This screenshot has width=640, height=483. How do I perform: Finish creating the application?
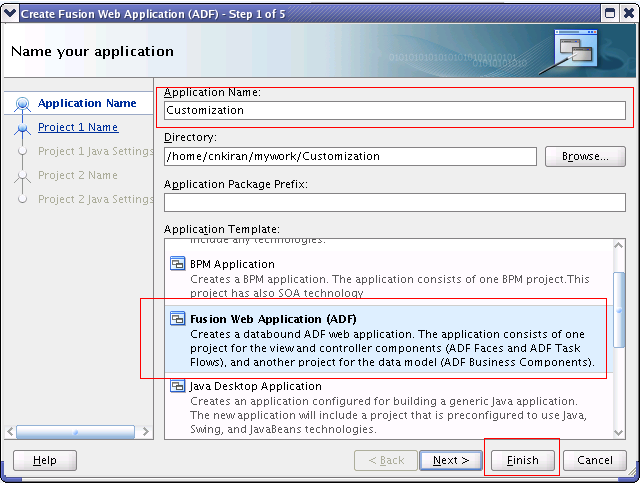(522, 461)
